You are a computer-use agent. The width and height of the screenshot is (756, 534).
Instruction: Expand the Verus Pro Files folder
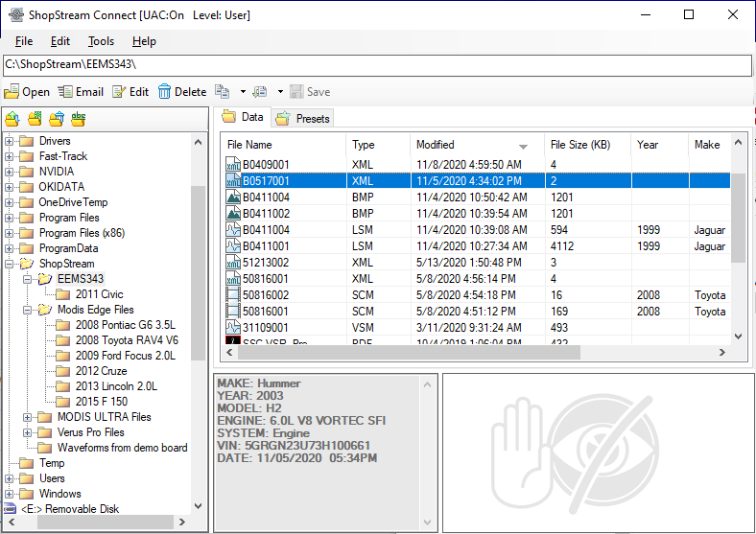pos(27,432)
